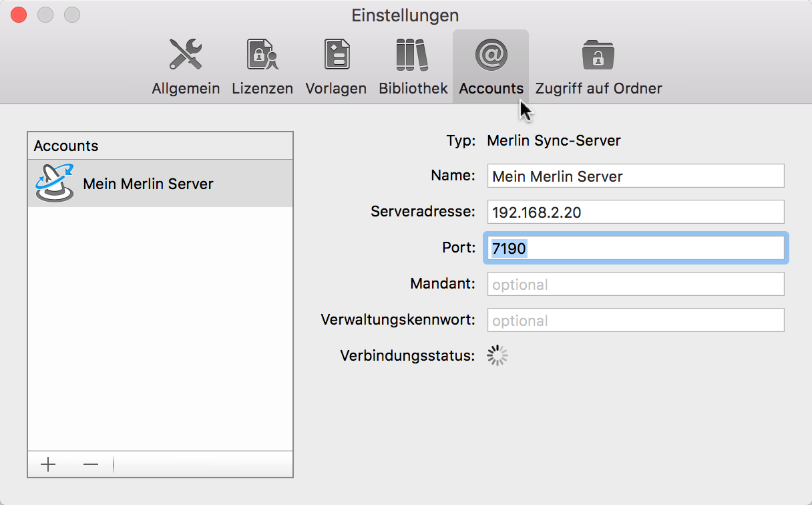This screenshot has width=812, height=505.
Task: Open the Allgemein preferences wrench icon
Action: tap(186, 54)
